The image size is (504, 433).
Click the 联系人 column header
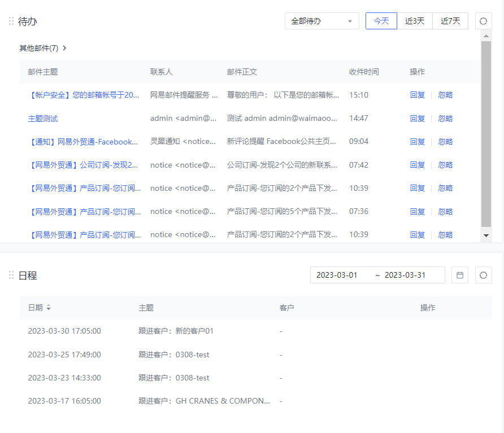click(162, 72)
